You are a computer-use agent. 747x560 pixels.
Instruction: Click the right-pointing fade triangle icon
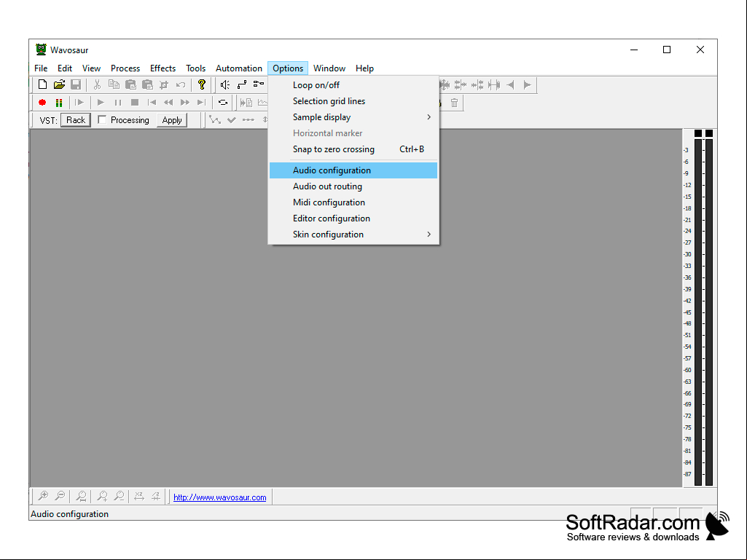527,84
